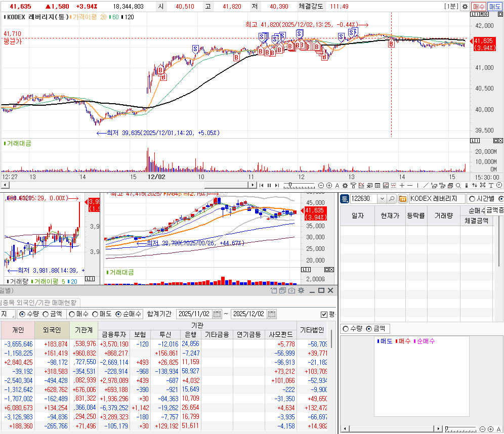This screenshot has width=504, height=434.
Task: Select the 금액 radio in investor panel
Action: [x=46, y=314]
